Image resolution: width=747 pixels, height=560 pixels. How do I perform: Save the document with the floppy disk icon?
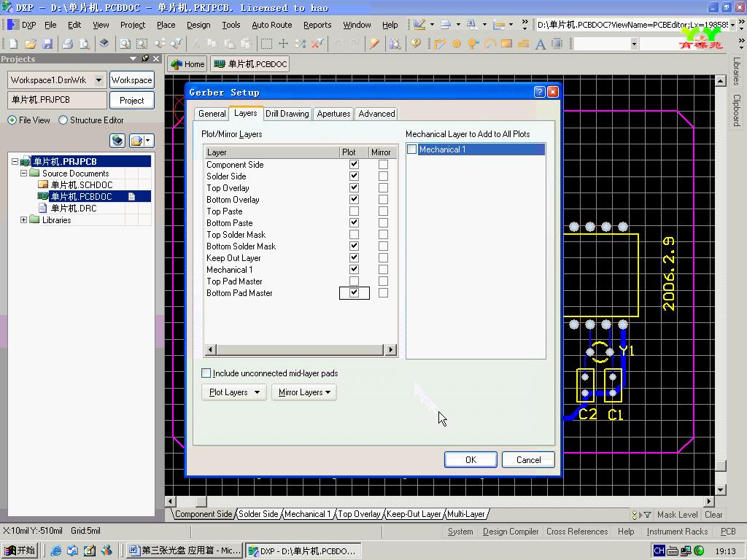tap(47, 44)
